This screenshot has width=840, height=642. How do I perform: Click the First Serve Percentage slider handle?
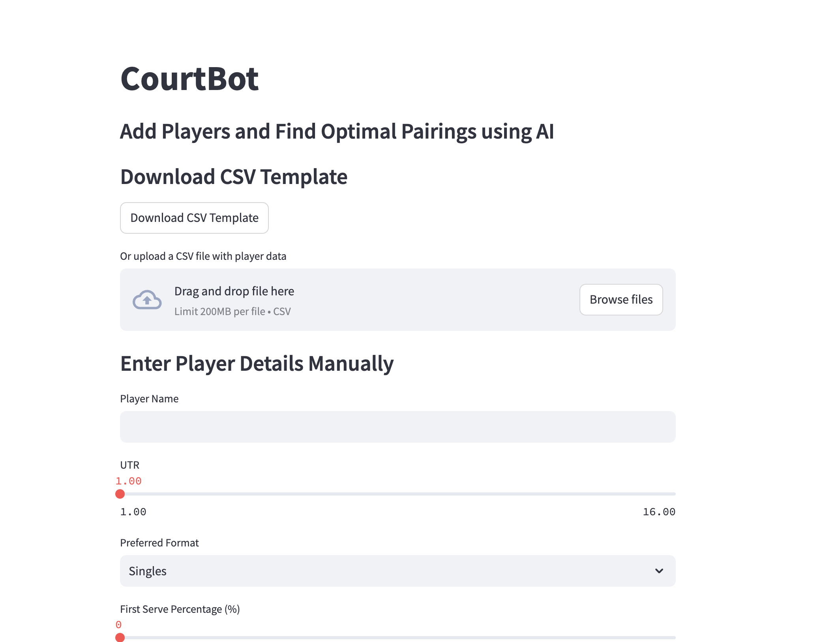[120, 637]
